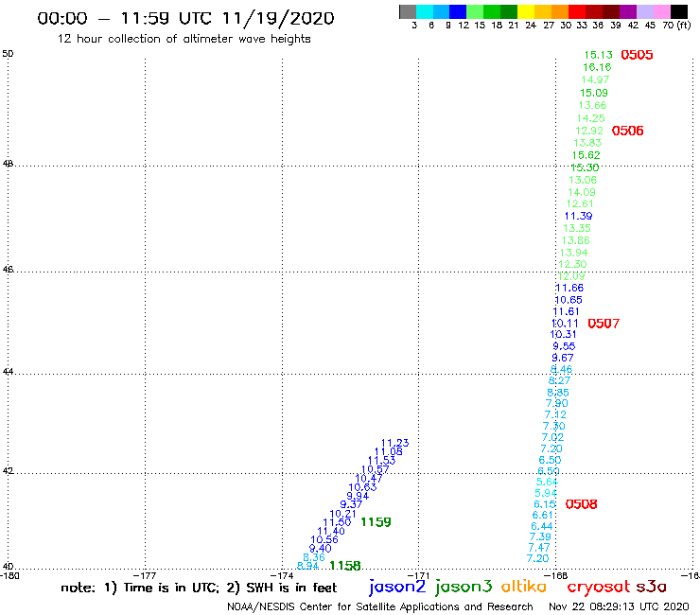Screen dimensions: 700x615
Task: Select the 9.67 wave height value
Action: pyautogui.click(x=563, y=358)
